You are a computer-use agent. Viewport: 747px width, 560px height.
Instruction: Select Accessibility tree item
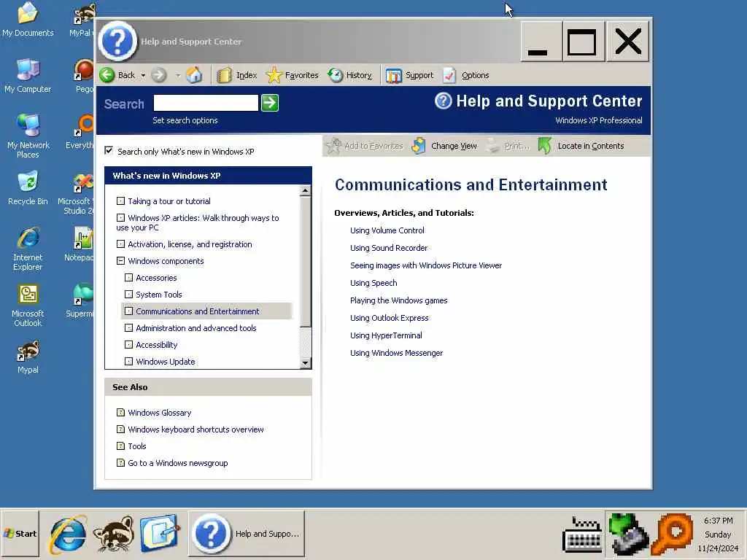pyautogui.click(x=156, y=345)
